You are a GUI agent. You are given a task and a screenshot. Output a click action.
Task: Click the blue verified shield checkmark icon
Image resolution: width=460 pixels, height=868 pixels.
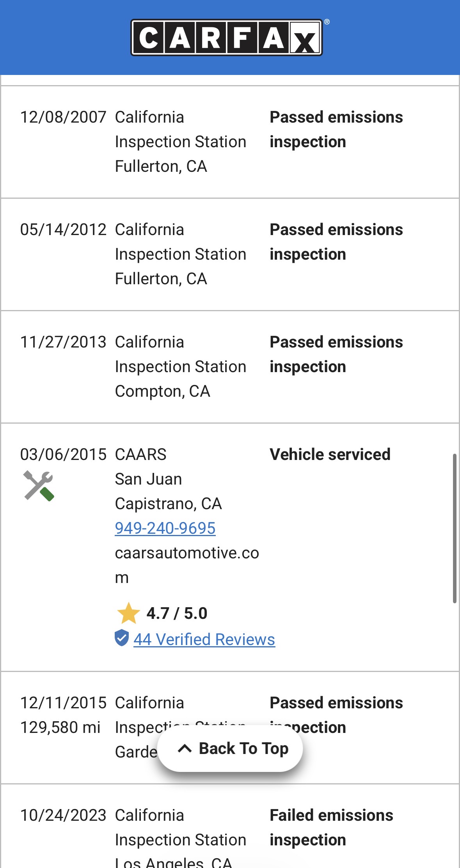[x=122, y=638]
